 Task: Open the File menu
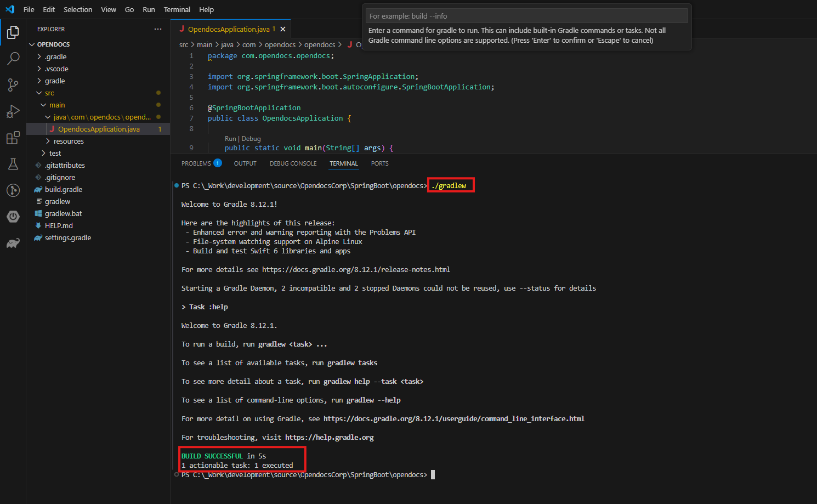point(29,9)
